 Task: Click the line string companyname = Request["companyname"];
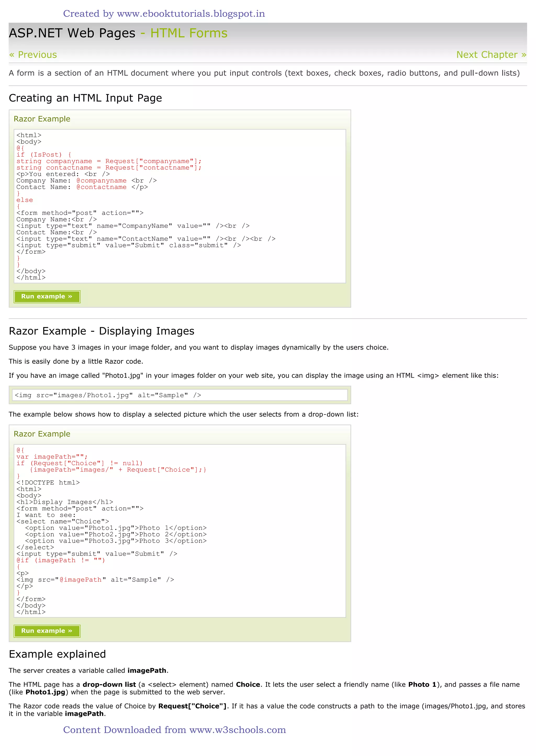(109, 161)
